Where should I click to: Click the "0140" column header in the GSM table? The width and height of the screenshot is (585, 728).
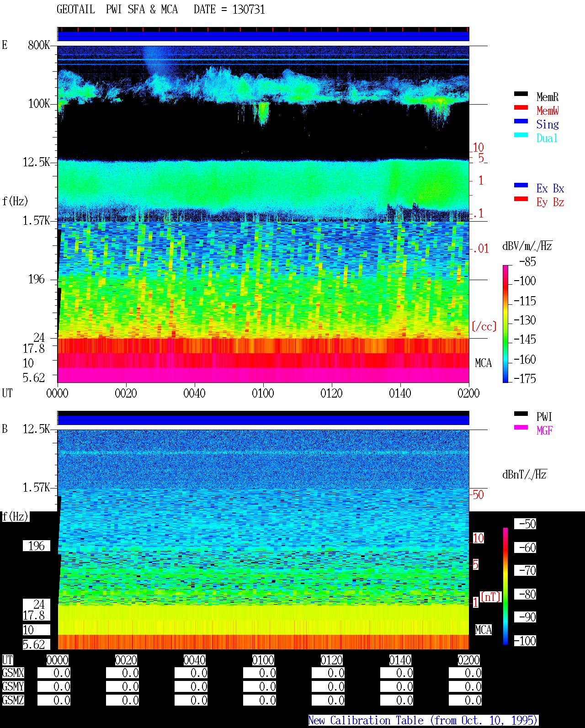point(400,660)
